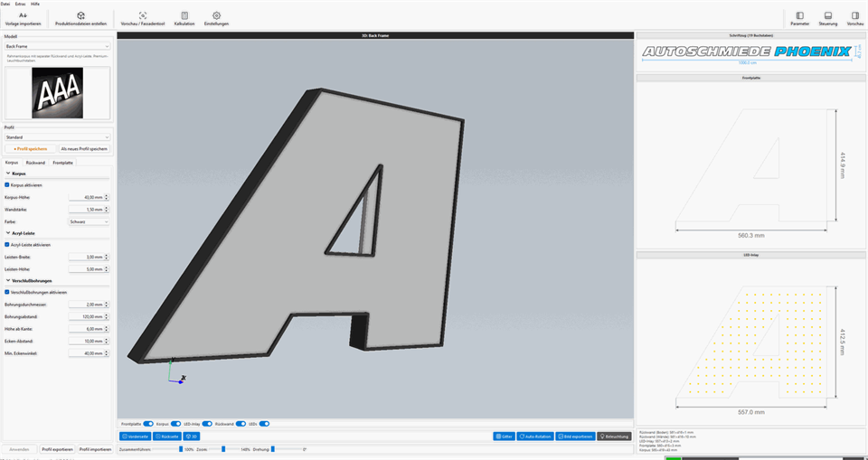Viewport: 868px width, 460px height.
Task: Click the Zusammenführen slider handle
Action: click(x=181, y=449)
